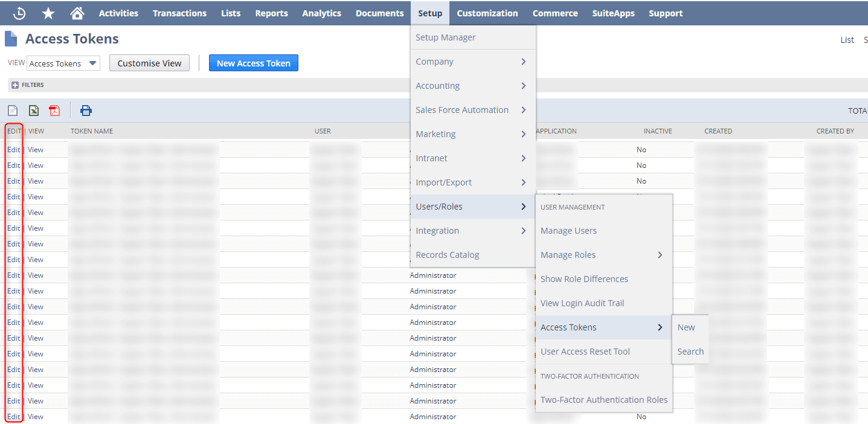Select Records Catalog in the Setup menu
The width and height of the screenshot is (868, 424).
tap(473, 255)
